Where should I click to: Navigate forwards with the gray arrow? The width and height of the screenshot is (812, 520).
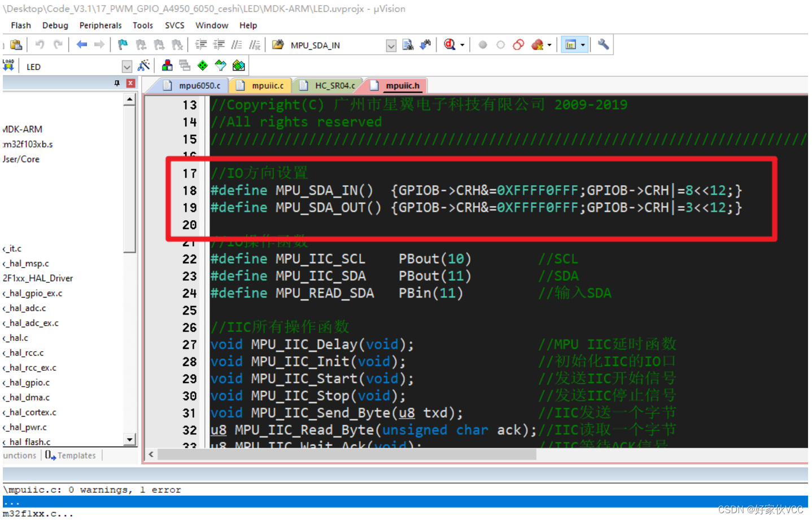(99, 45)
